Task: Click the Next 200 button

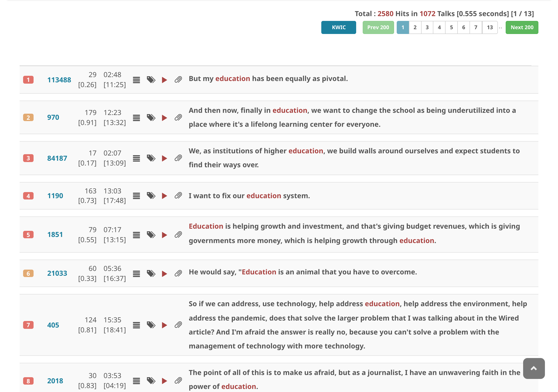Action: click(x=522, y=27)
